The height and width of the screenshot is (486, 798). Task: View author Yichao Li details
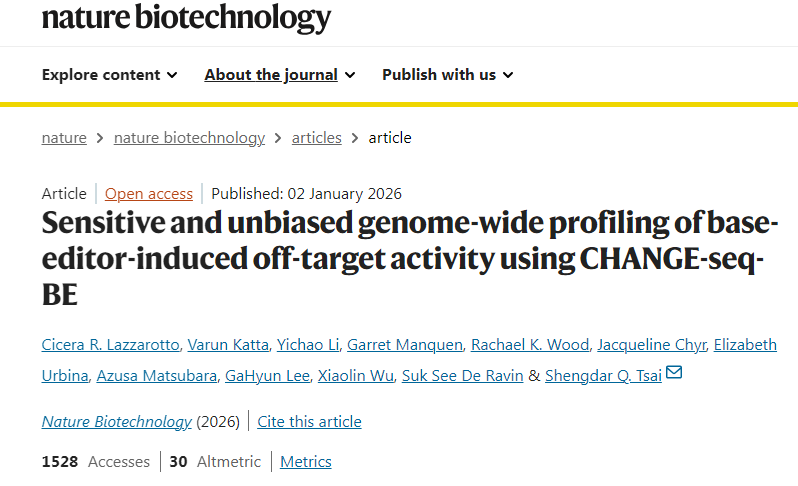pos(308,345)
